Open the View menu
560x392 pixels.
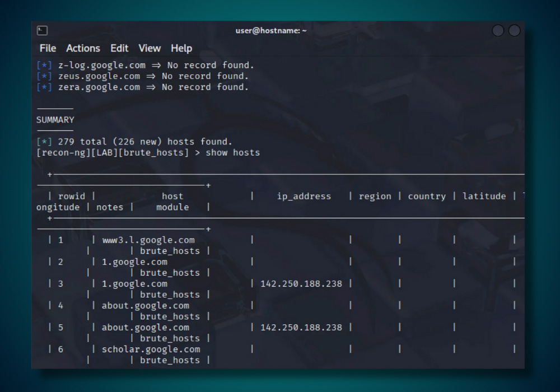(150, 48)
